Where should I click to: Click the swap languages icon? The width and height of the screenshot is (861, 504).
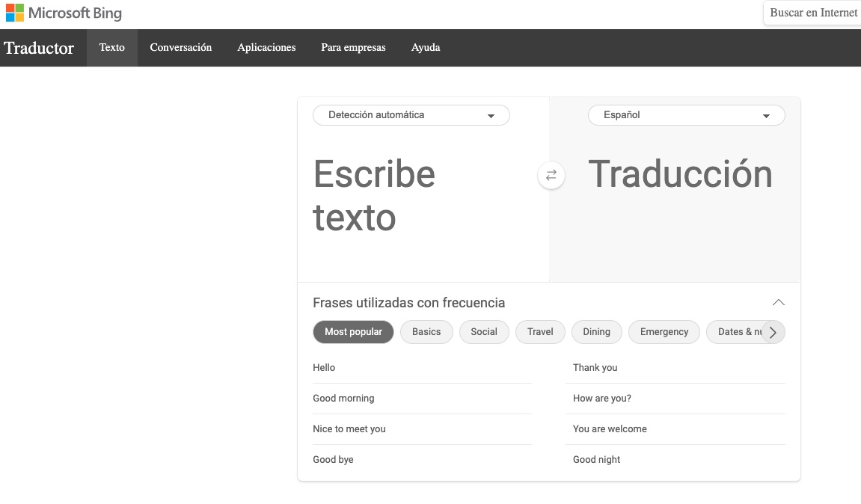point(551,174)
